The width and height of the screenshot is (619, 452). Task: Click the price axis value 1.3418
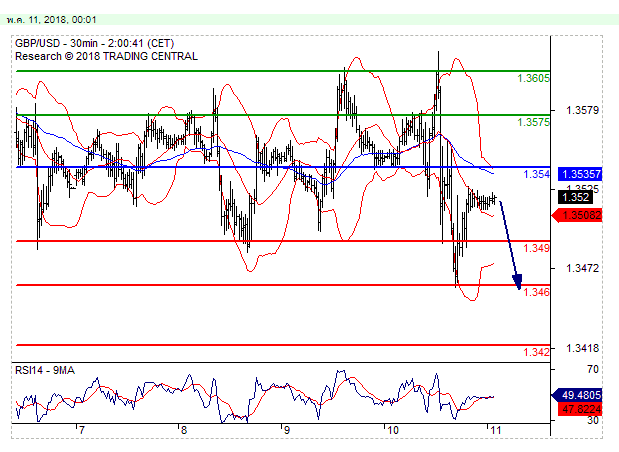click(x=582, y=348)
